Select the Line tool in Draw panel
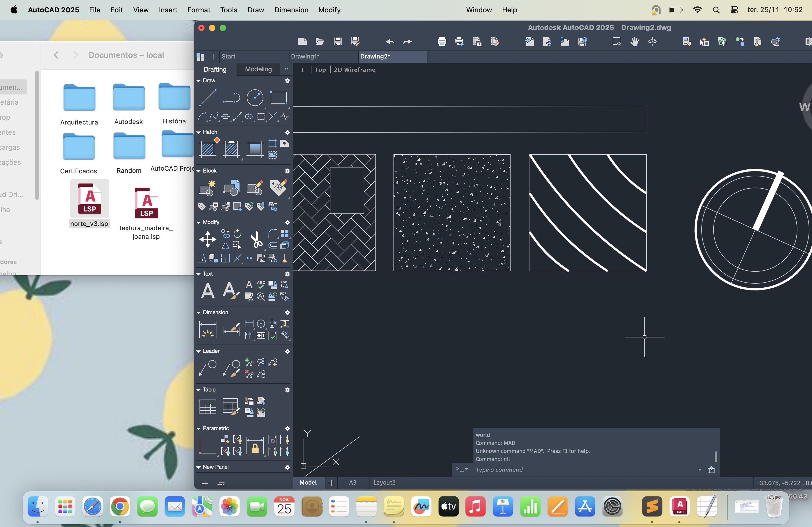 pos(208,98)
